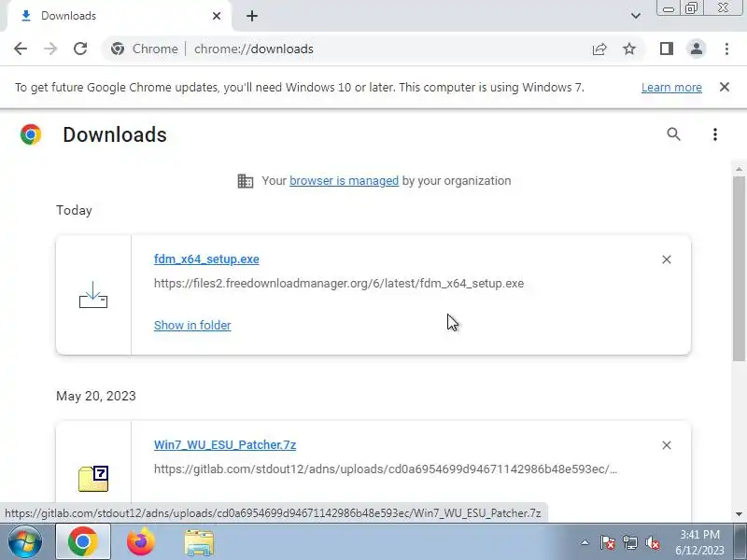The width and height of the screenshot is (747, 560).
Task: Click the network status tray icon
Action: 629,542
